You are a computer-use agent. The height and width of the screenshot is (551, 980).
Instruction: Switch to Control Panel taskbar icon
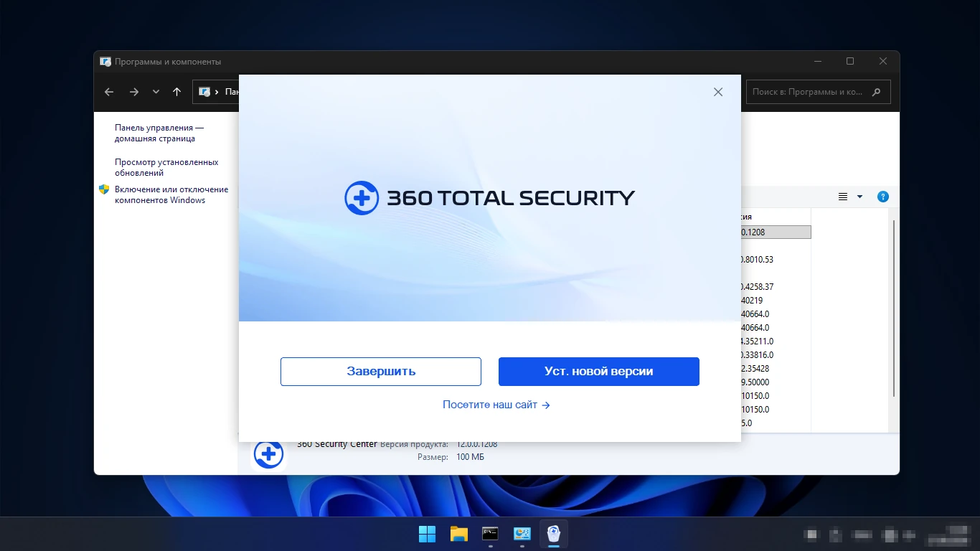pos(522,534)
